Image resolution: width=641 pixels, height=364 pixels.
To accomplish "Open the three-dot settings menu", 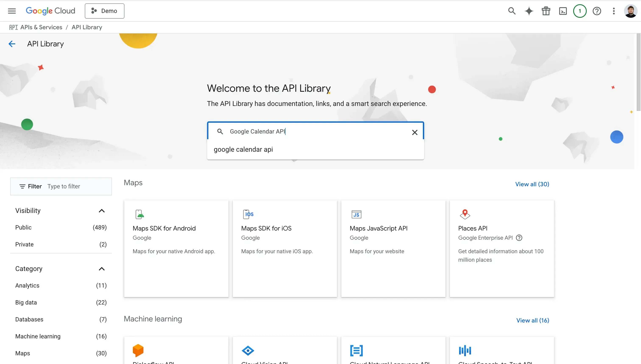I will click(614, 11).
